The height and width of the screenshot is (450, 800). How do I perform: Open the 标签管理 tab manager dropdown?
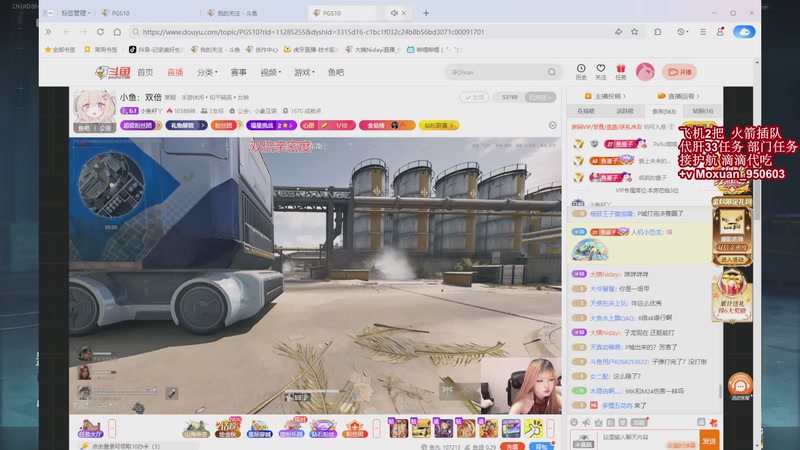pos(76,13)
